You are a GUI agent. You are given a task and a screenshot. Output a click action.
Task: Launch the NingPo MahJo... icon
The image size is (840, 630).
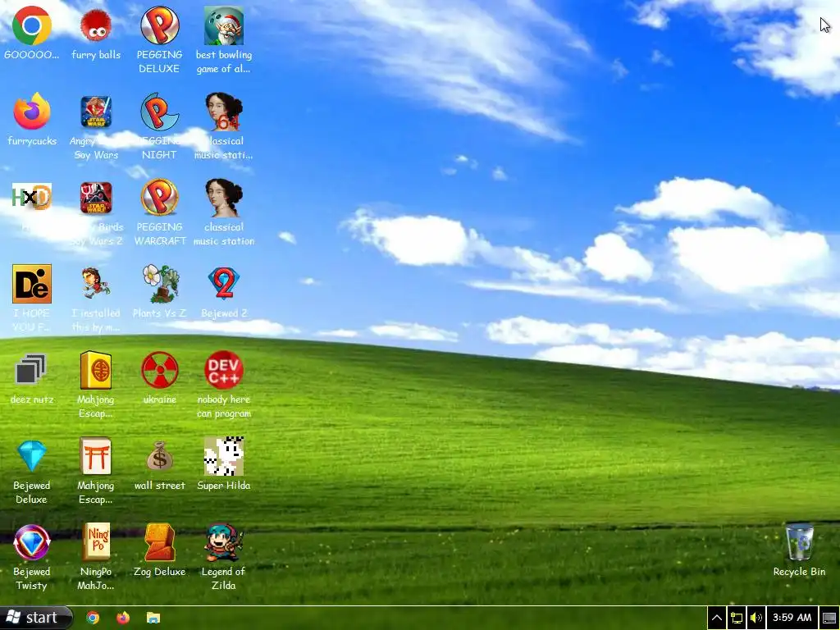click(x=96, y=542)
